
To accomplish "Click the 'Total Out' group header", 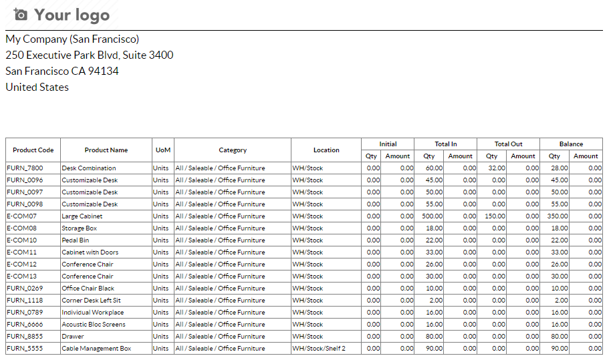I will (x=508, y=144).
